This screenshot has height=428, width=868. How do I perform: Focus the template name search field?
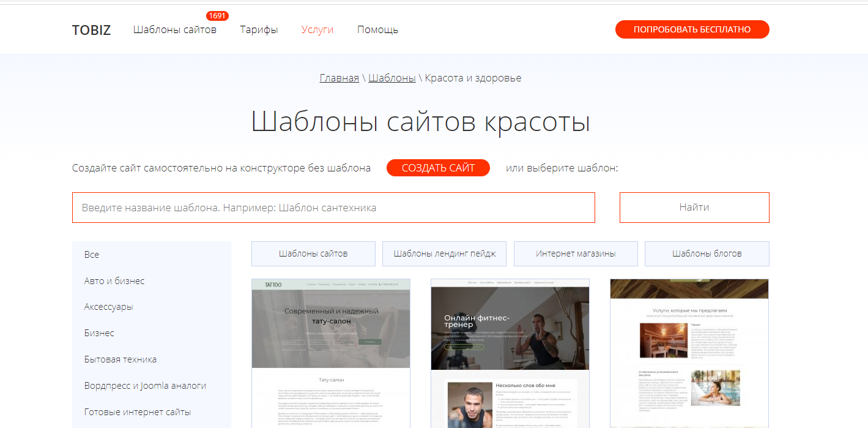tap(333, 208)
